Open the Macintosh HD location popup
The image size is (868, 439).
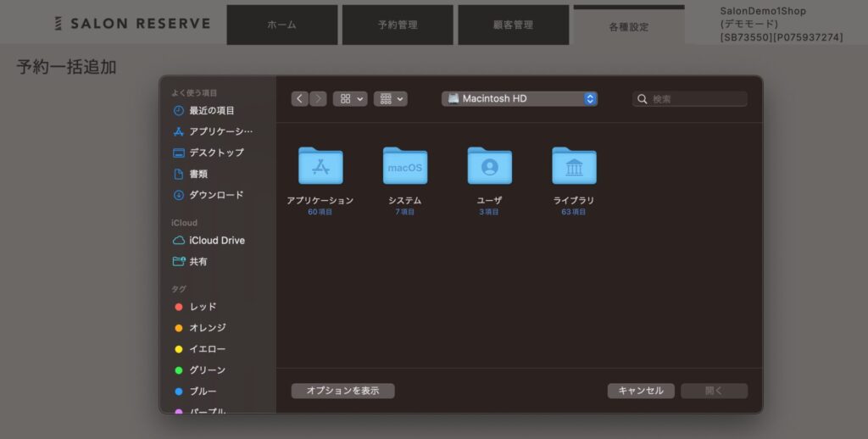click(519, 99)
